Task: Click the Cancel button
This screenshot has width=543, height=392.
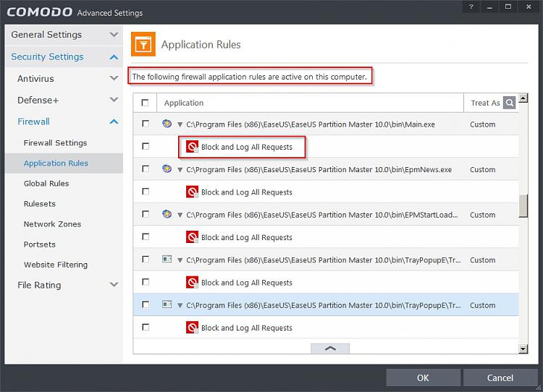Action: point(500,378)
